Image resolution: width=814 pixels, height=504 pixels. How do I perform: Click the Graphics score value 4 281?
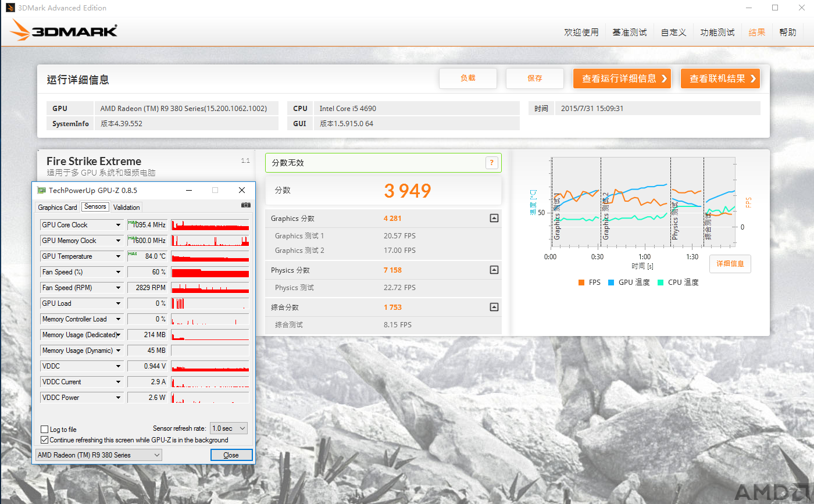click(x=392, y=219)
